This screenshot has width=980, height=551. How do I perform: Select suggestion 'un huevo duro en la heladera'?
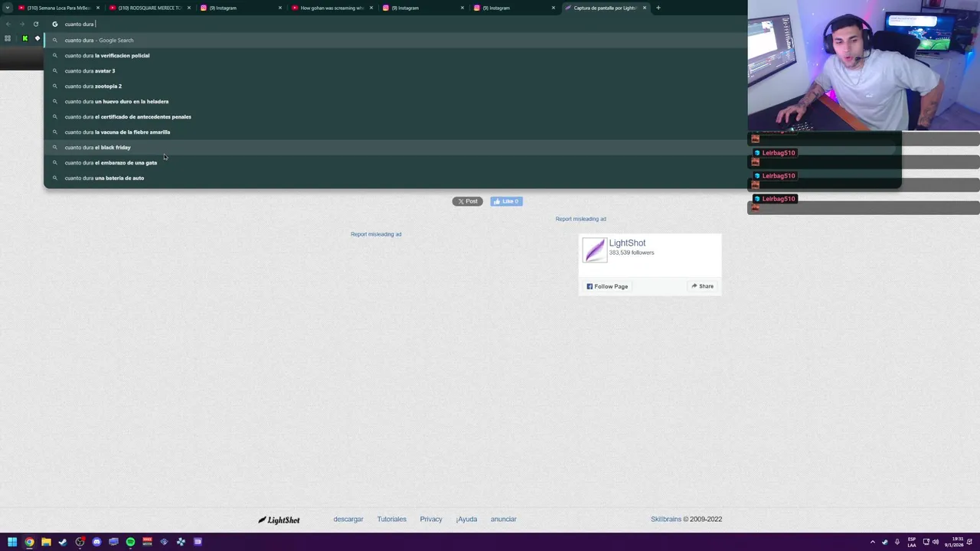[x=395, y=101]
